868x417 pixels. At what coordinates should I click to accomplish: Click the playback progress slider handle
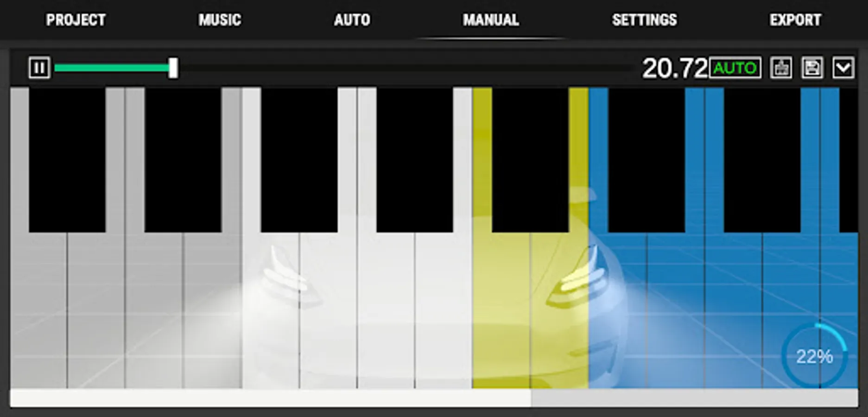[173, 68]
